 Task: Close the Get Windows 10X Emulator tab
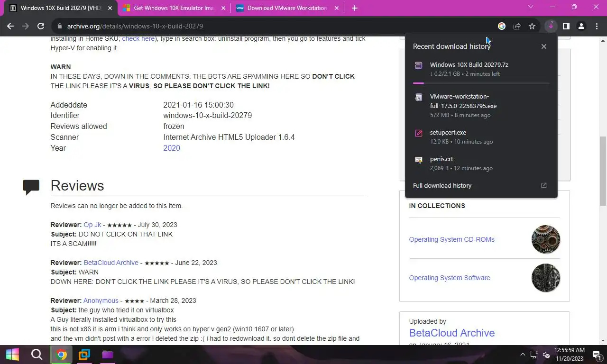(223, 8)
